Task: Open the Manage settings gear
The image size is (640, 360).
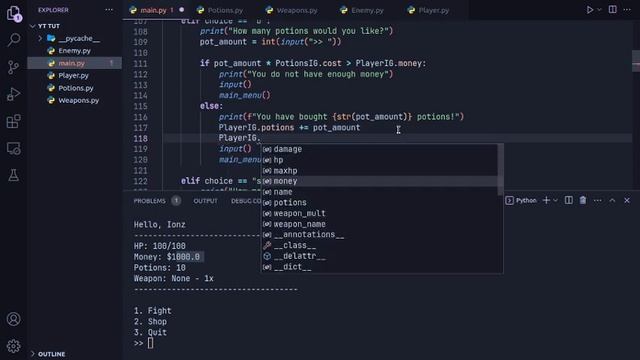Action: [x=13, y=346]
